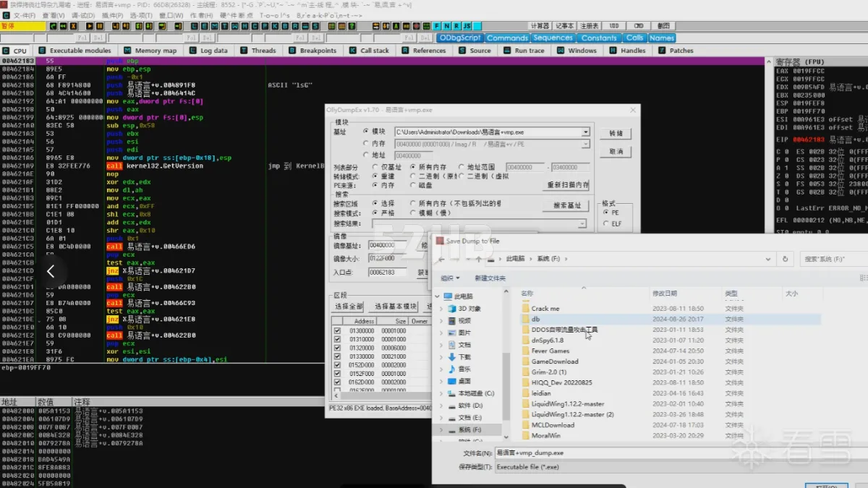
Task: Uncheck the 01300000 section checkbox
Action: [337, 330]
